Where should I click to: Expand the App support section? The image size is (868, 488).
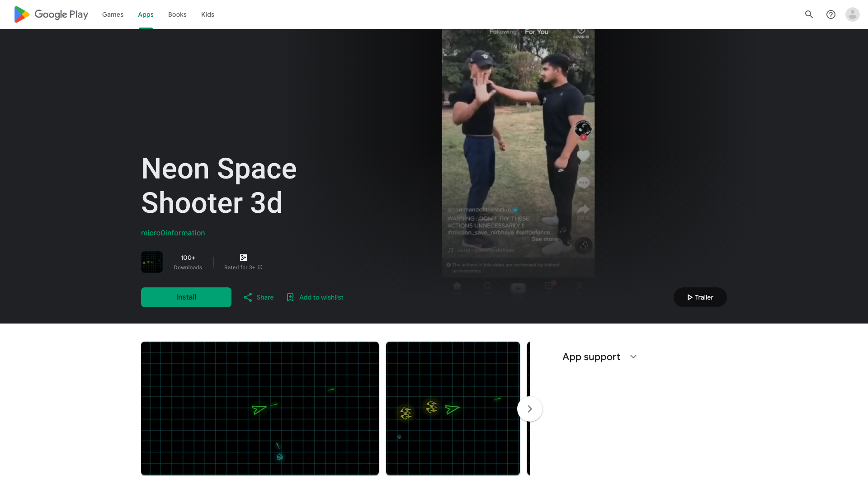tap(633, 357)
